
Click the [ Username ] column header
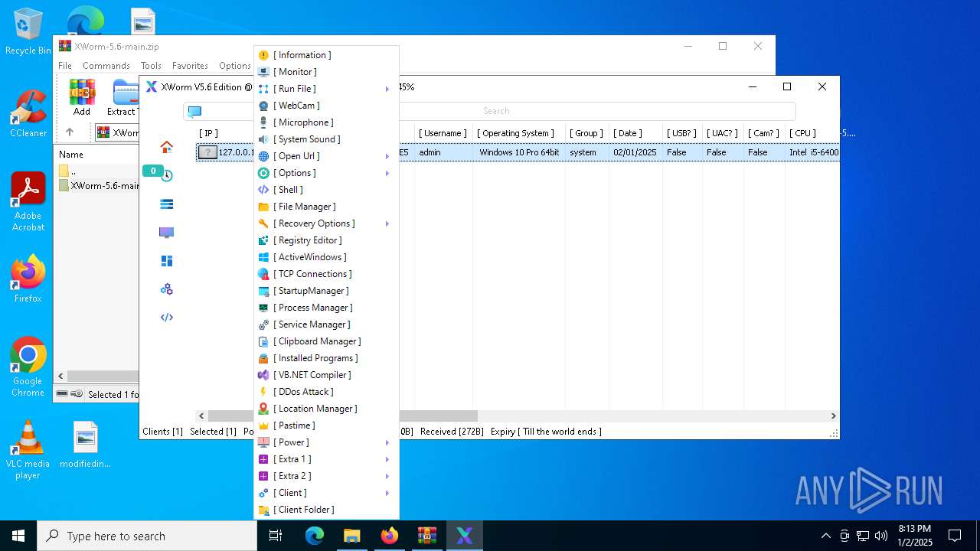click(x=443, y=133)
